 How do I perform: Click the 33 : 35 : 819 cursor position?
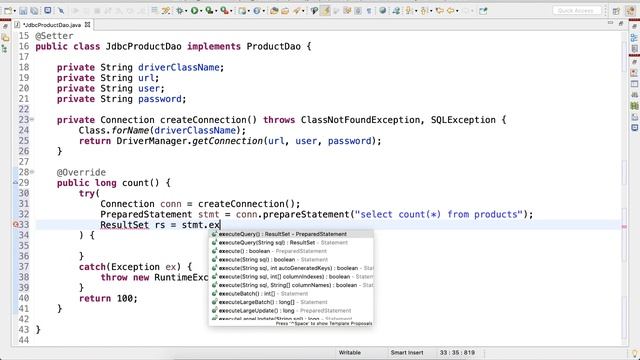point(457,353)
